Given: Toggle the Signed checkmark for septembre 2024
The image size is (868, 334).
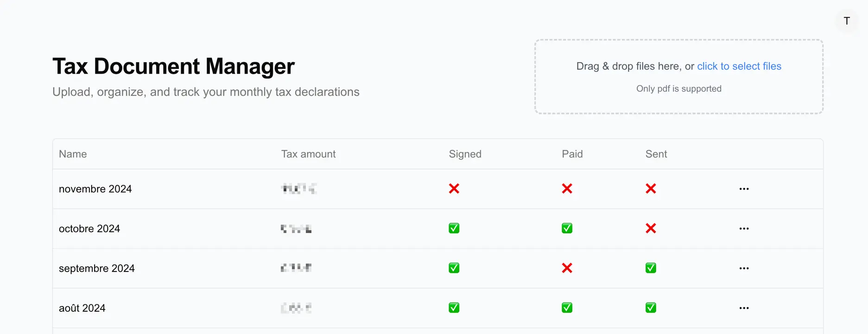Looking at the screenshot, I should (454, 268).
